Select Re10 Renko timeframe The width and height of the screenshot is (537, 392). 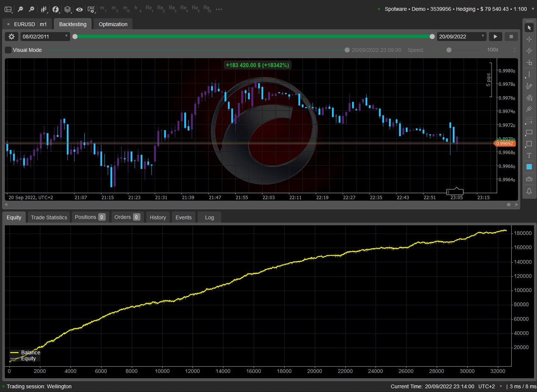tap(207, 9)
